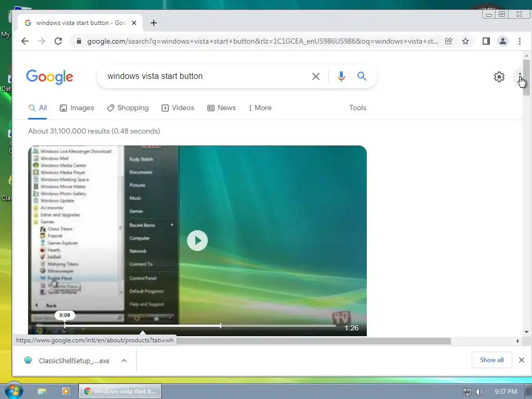Click the second key moment marker on timeline
The width and height of the screenshot is (532, 399).
[x=220, y=326]
